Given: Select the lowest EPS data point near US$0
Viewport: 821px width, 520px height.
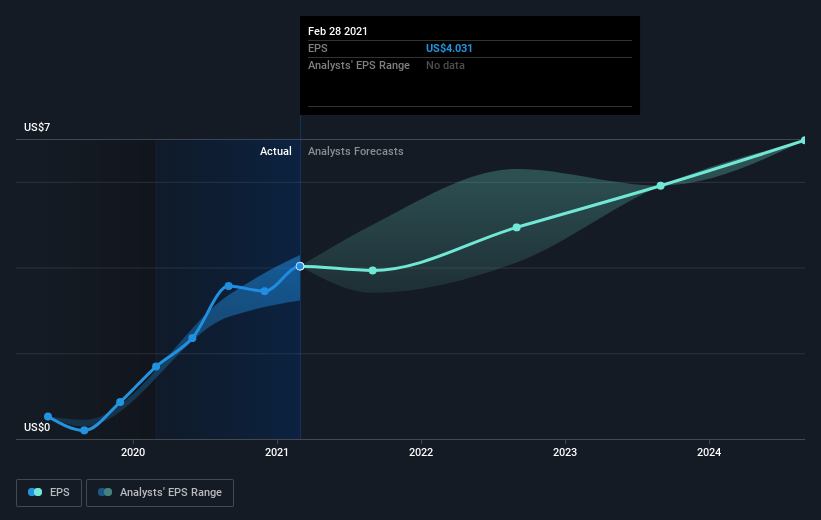Looking at the screenshot, I should click(x=84, y=430).
